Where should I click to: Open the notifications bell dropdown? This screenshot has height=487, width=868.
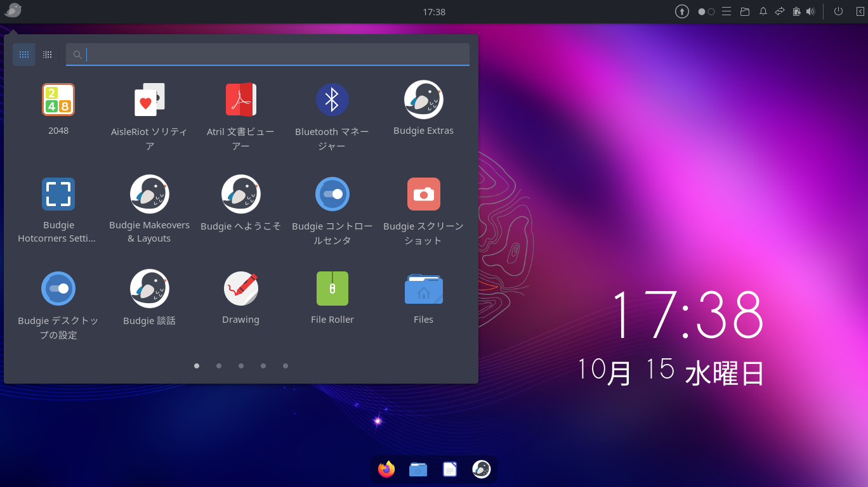coord(762,11)
